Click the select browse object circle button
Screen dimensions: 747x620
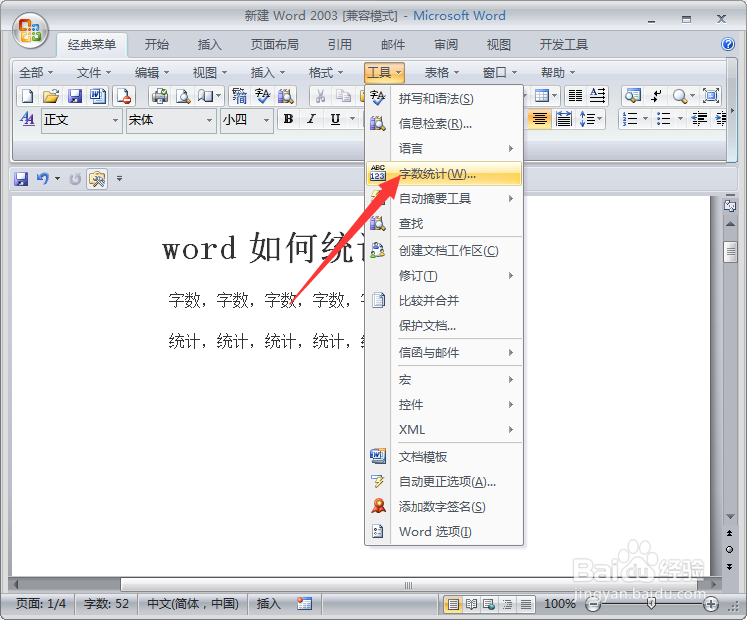pyautogui.click(x=729, y=549)
